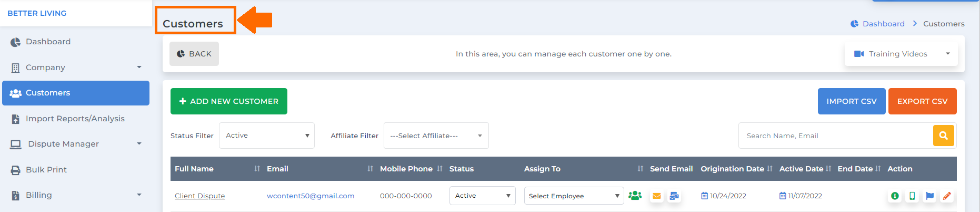Sort table by Email column
Image resolution: width=980 pixels, height=212 pixels.
(x=370, y=169)
